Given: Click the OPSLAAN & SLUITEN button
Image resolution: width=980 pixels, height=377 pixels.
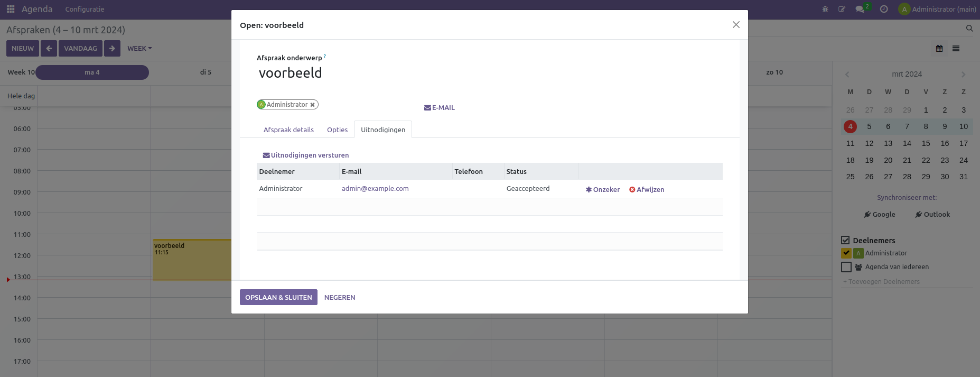Looking at the screenshot, I should coord(278,297).
